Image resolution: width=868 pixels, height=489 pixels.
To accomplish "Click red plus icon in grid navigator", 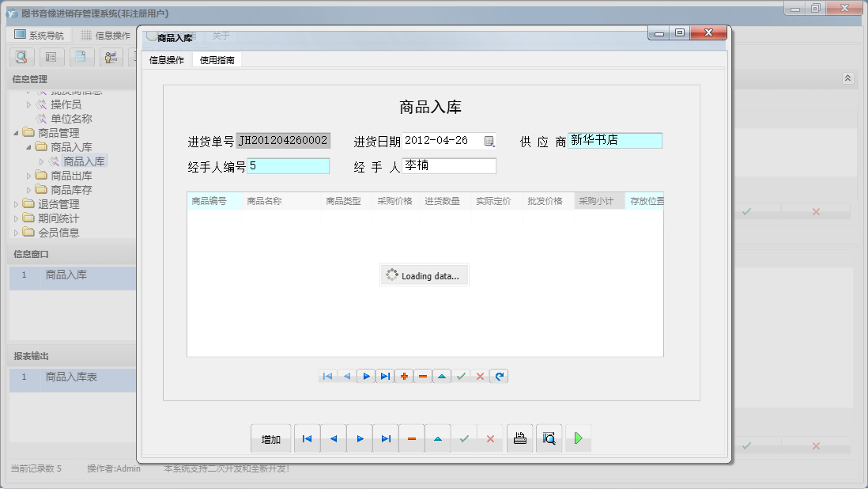I will coord(404,377).
